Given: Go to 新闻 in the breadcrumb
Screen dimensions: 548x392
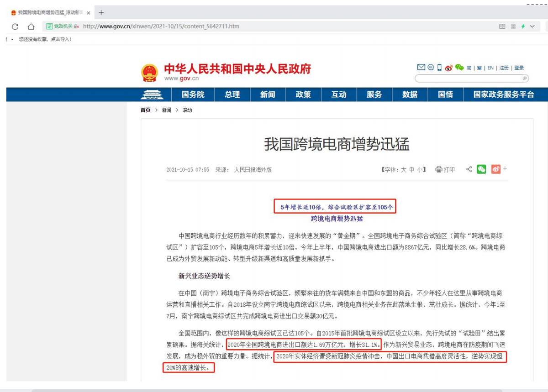Looking at the screenshot, I should click(x=167, y=110).
